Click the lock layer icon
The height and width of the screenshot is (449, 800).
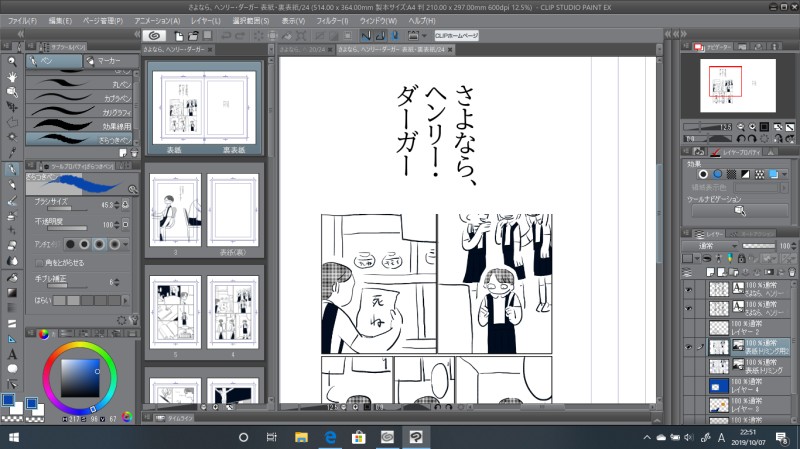pos(741,259)
